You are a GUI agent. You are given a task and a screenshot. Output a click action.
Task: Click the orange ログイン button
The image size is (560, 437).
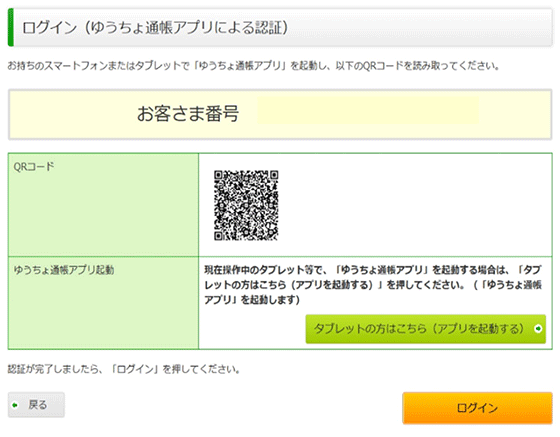coord(477,408)
